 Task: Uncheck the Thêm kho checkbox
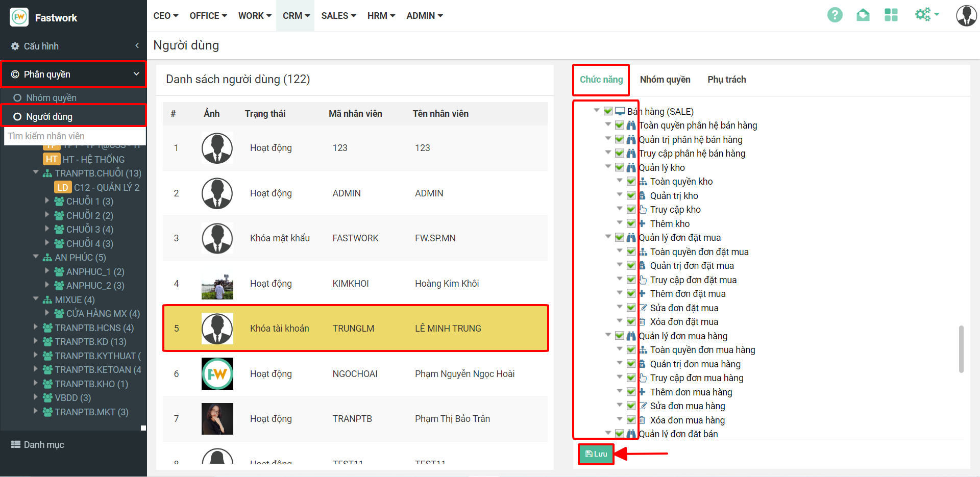631,223
